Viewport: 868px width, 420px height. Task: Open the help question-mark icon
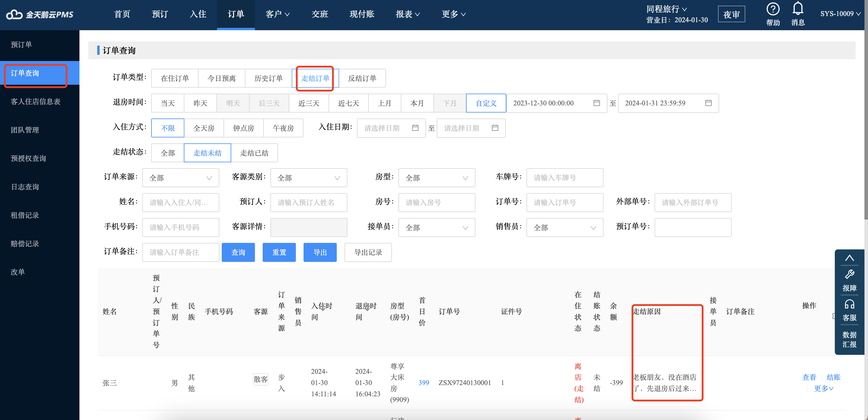point(773,9)
